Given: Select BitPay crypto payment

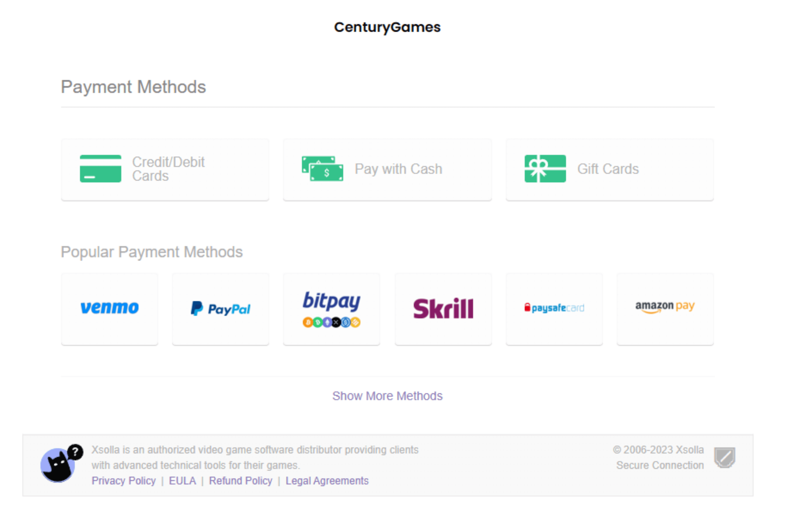Looking at the screenshot, I should (x=331, y=308).
